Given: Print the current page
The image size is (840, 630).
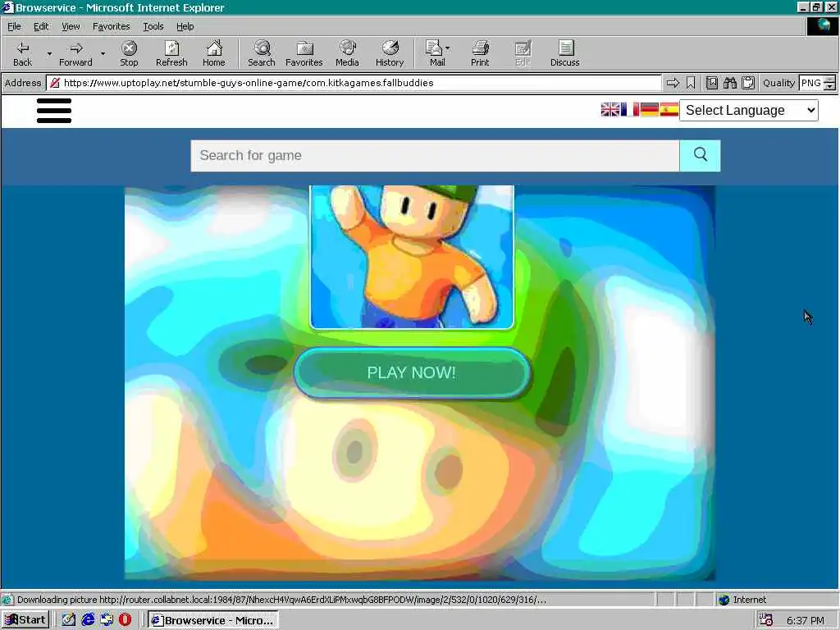Looking at the screenshot, I should pos(480,53).
